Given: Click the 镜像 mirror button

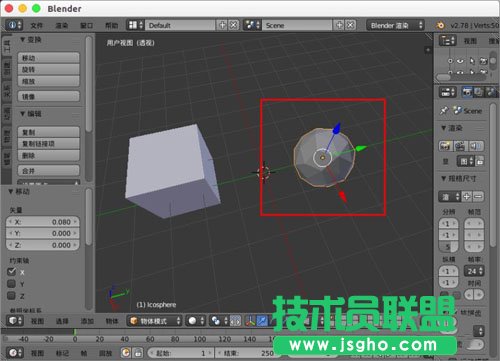Looking at the screenshot, I should pyautogui.click(x=49, y=96).
